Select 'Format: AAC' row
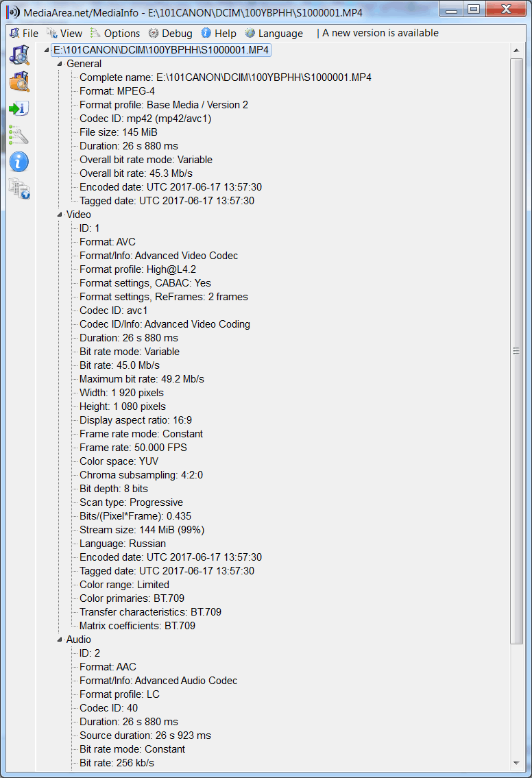The image size is (532, 778). point(108,668)
